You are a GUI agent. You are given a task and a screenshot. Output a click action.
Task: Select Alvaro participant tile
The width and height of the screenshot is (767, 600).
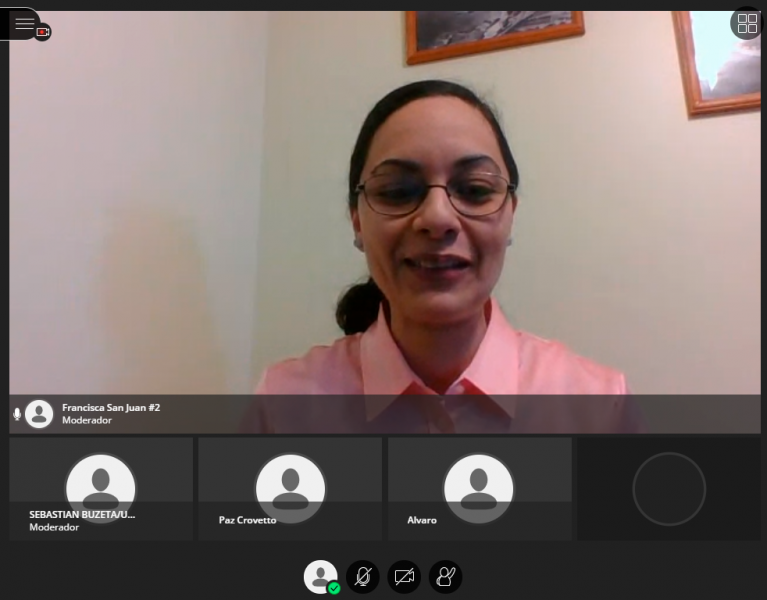480,489
